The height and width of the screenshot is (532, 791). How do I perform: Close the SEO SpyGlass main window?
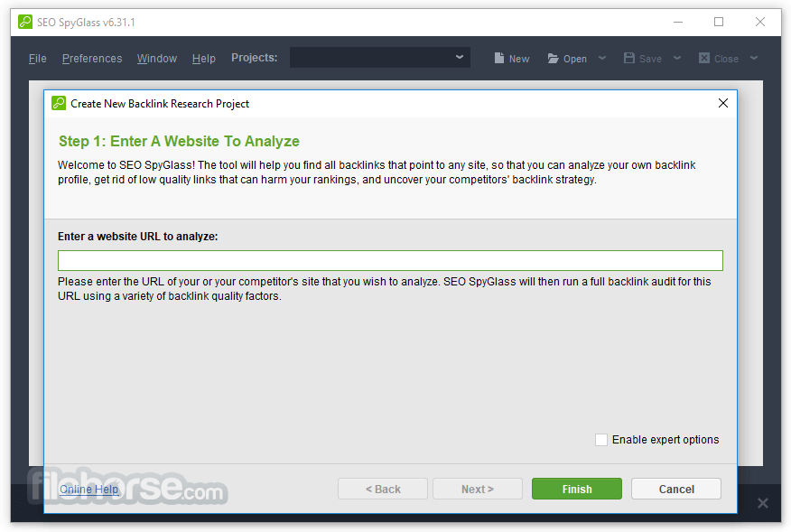click(759, 22)
